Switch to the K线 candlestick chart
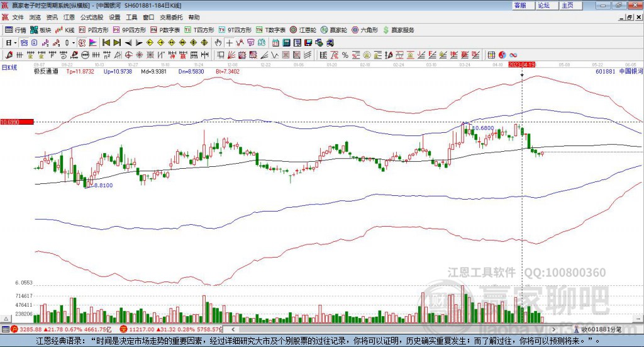The image size is (644, 347). click(x=65, y=30)
